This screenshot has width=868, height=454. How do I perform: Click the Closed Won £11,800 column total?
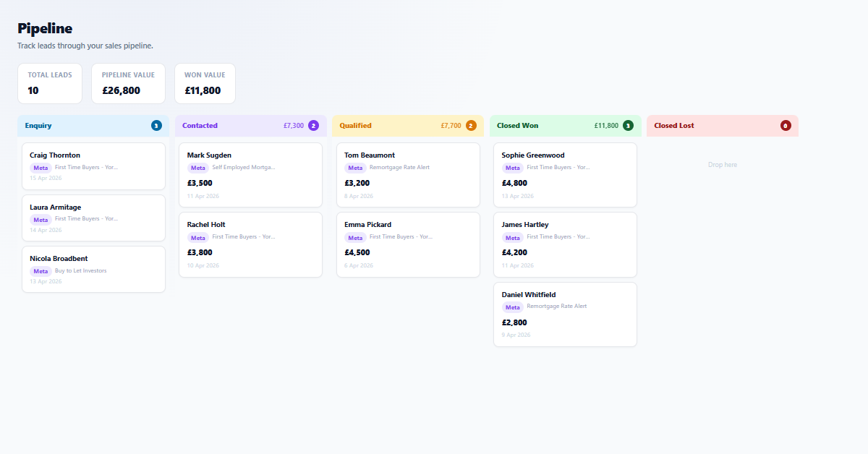coord(606,126)
